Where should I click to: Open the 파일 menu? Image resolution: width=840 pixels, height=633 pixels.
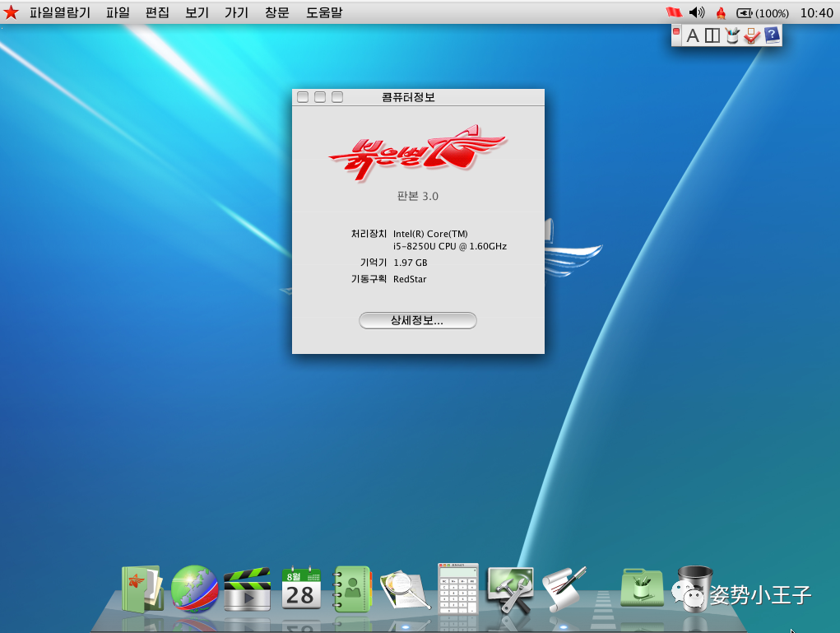(x=118, y=12)
